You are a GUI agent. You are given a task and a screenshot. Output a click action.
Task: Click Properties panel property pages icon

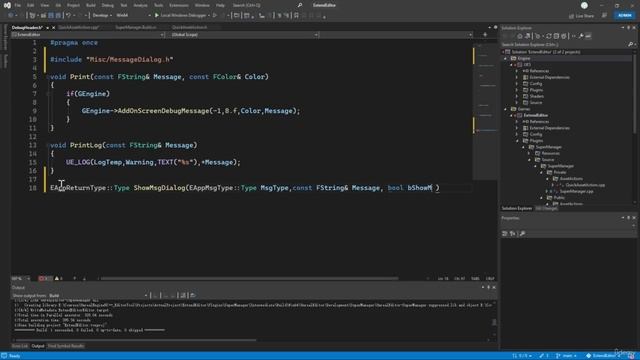tap(522, 233)
